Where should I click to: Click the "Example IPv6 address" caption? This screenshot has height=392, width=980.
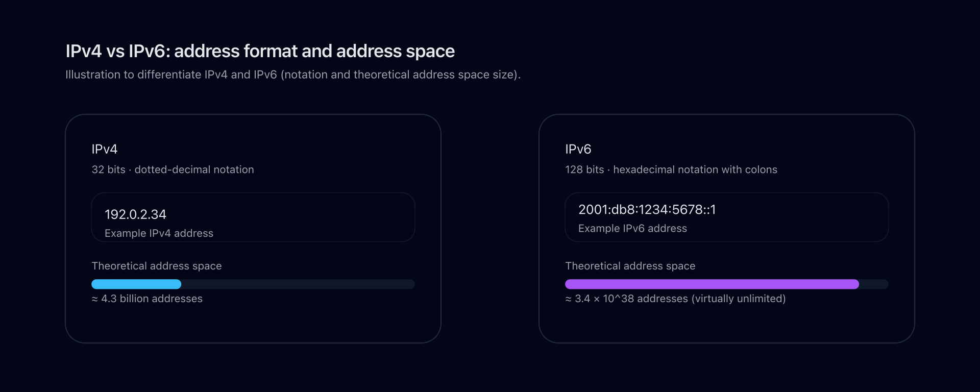pos(632,228)
